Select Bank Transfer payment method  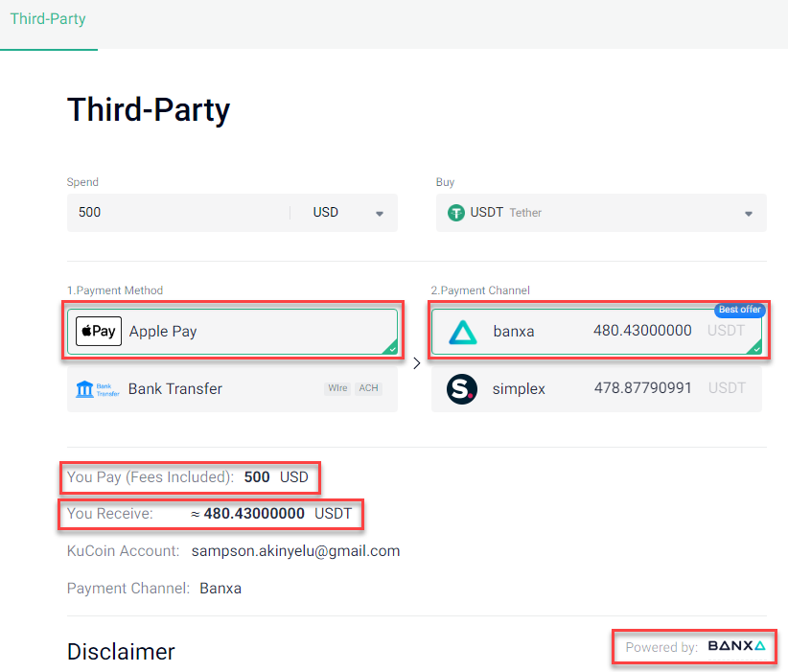point(232,389)
